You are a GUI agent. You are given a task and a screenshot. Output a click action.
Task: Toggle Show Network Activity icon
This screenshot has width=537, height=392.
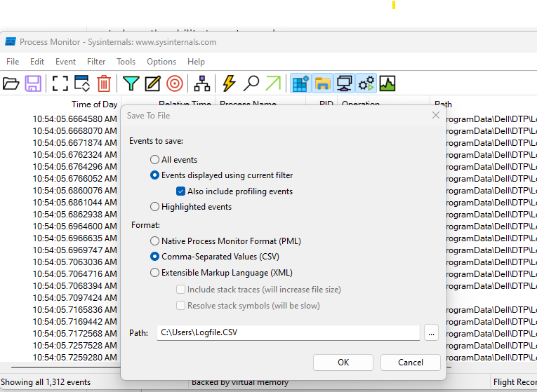[x=344, y=83]
